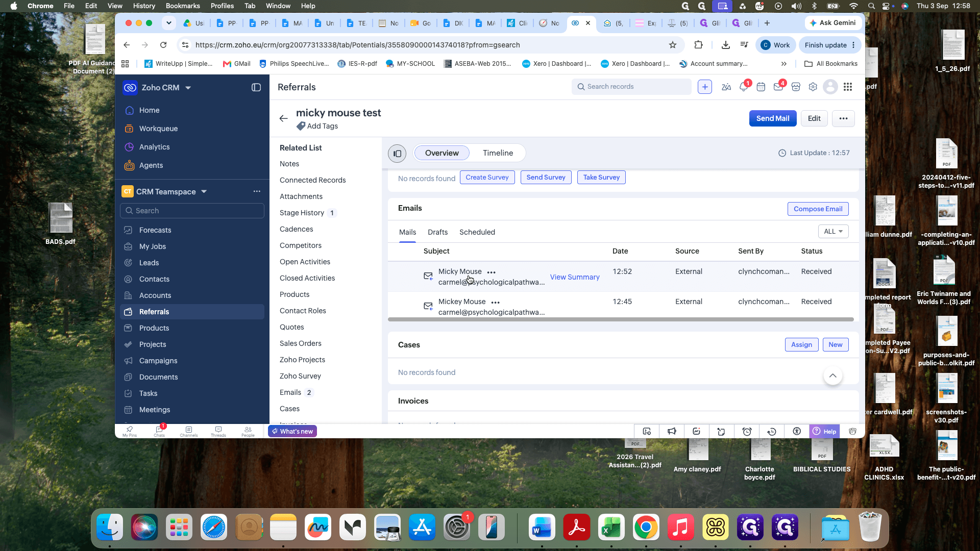Click the Search records field

[x=631, y=87]
